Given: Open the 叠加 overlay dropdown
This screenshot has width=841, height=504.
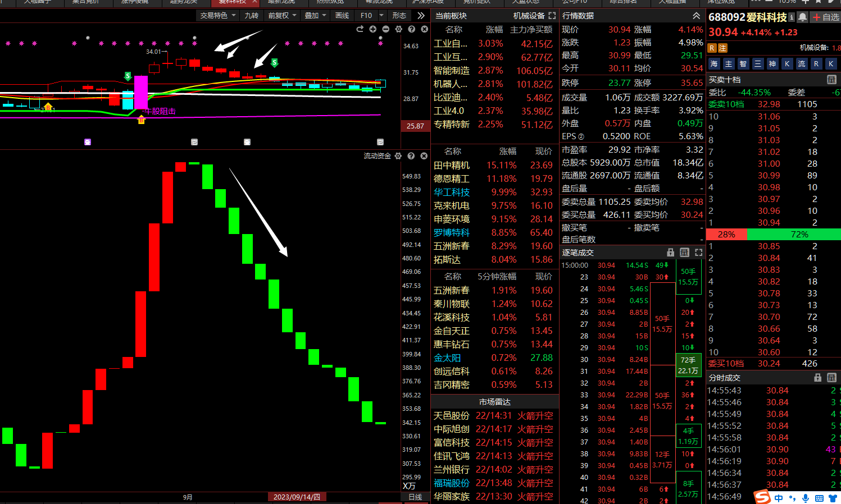Looking at the screenshot, I should tap(316, 16).
